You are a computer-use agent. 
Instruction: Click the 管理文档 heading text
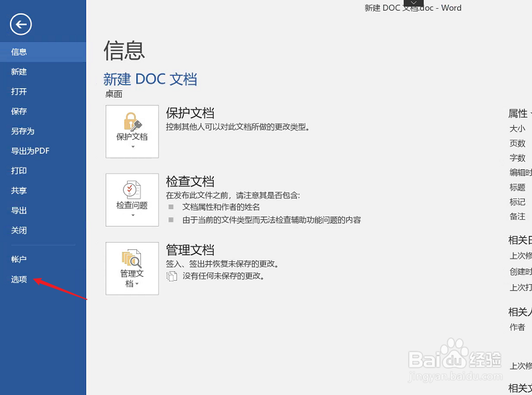pos(190,250)
